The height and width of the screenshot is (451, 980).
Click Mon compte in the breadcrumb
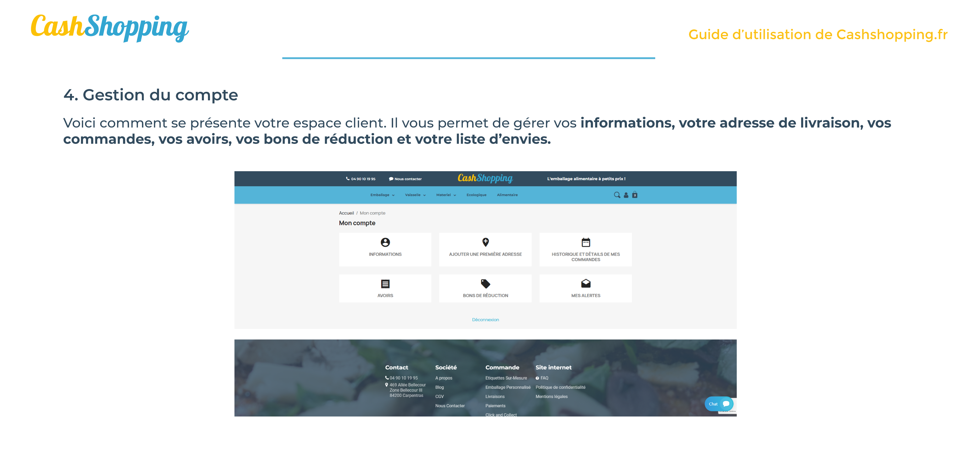point(372,213)
